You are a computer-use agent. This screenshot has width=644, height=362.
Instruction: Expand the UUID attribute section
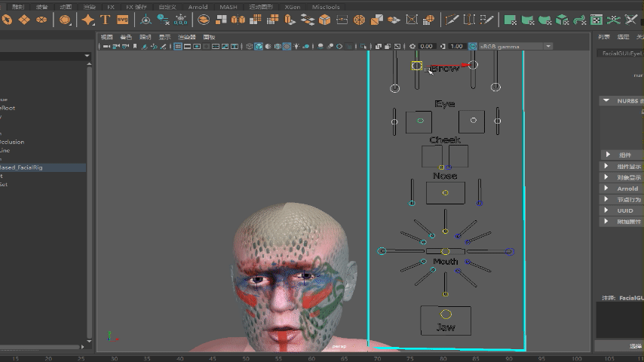point(606,210)
